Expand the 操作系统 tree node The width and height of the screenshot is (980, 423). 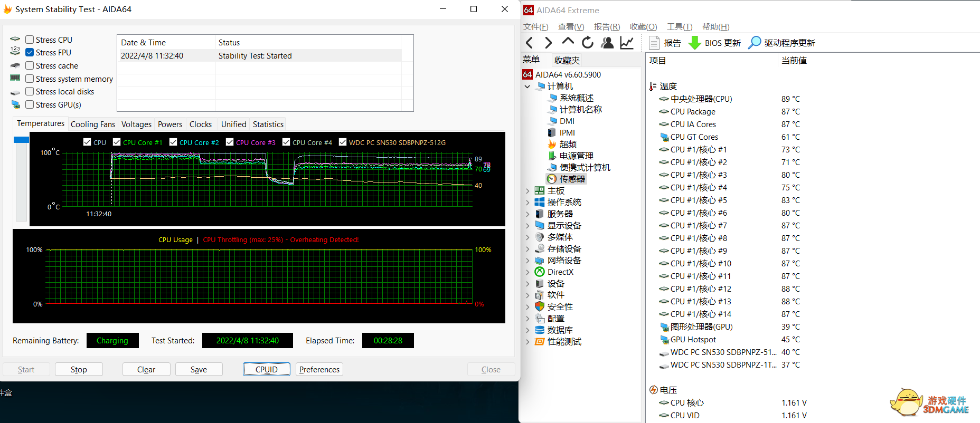(x=527, y=203)
